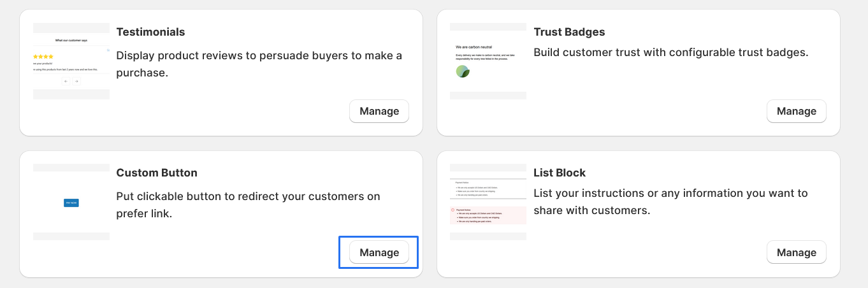Click the Trust Badges description text
The image size is (868, 288).
click(x=670, y=52)
